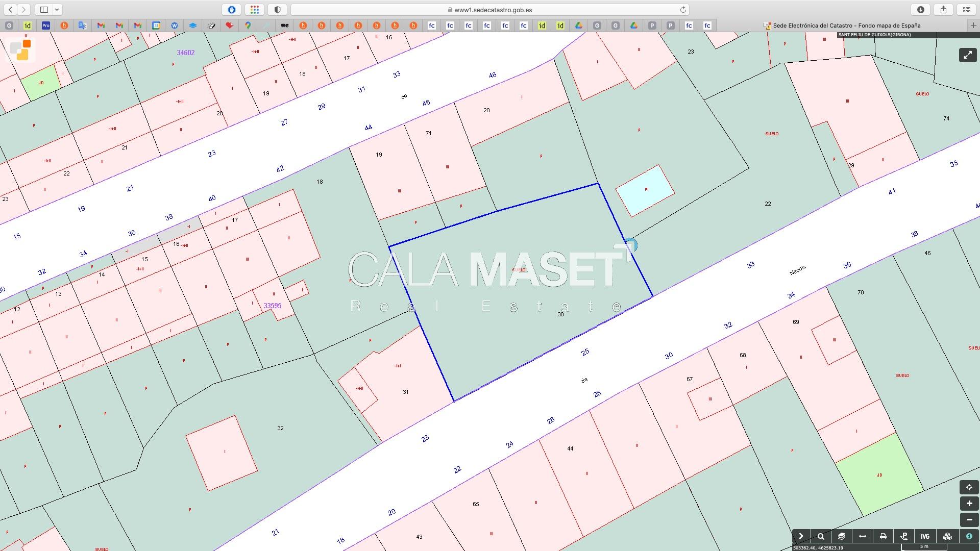980x551 pixels.
Task: Print the cadastral map
Action: [x=883, y=536]
